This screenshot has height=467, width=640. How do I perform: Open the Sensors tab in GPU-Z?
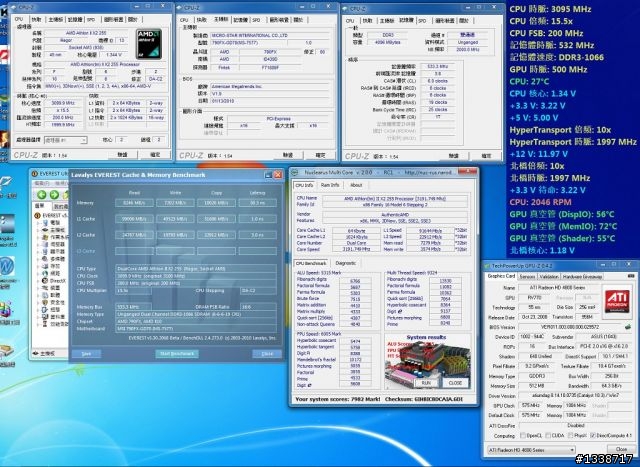click(527, 276)
